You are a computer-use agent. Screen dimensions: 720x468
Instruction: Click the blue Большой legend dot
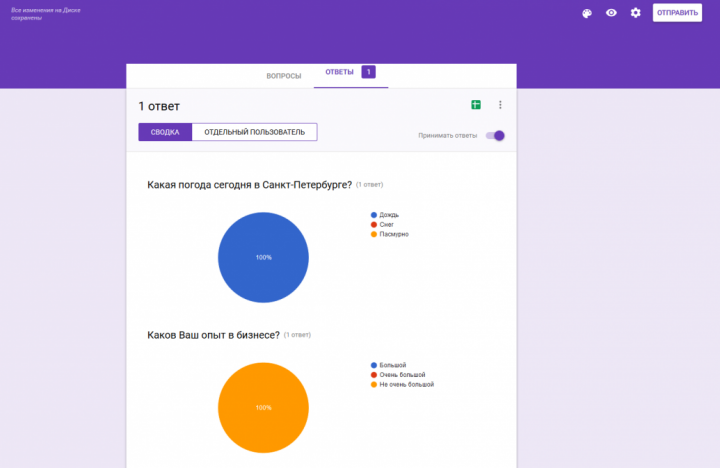(374, 365)
